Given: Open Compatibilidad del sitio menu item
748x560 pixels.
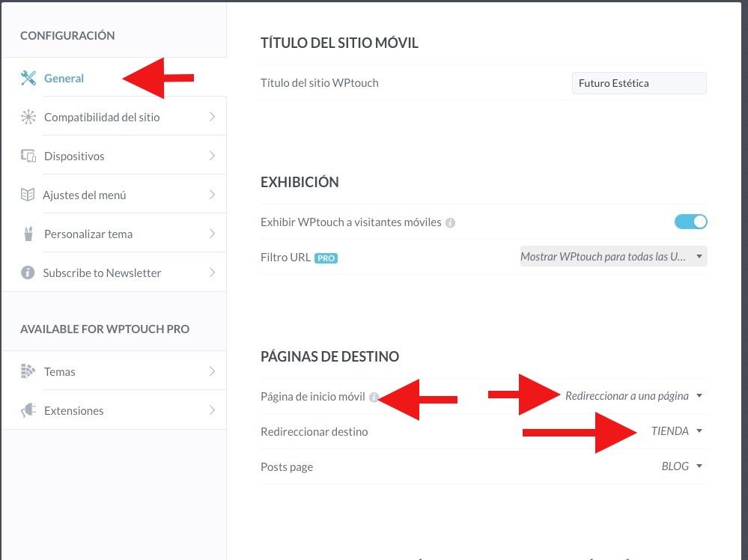Looking at the screenshot, I should tap(114, 117).
